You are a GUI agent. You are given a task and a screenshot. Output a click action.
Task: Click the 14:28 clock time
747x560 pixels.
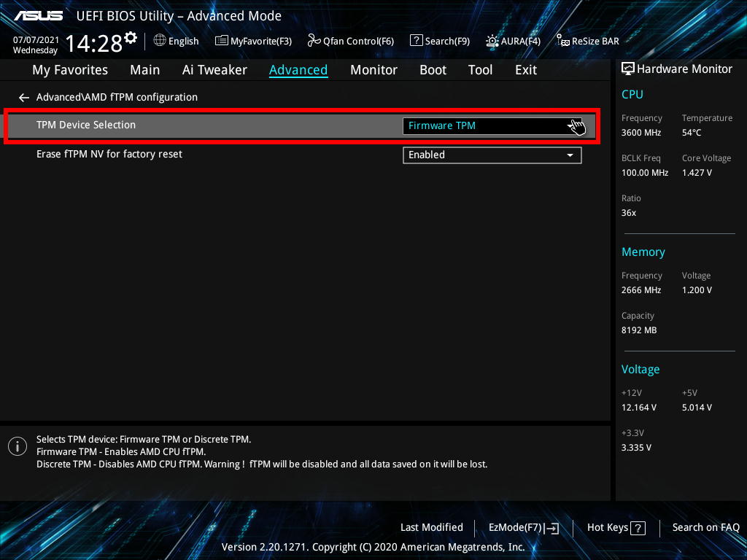[x=94, y=43]
